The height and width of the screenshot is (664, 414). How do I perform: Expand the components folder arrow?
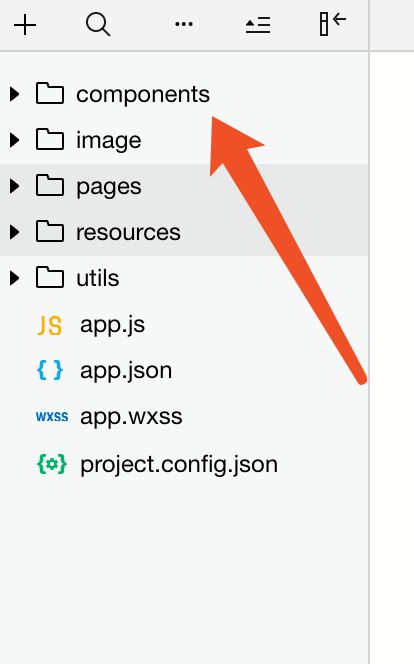pyautogui.click(x=14, y=94)
